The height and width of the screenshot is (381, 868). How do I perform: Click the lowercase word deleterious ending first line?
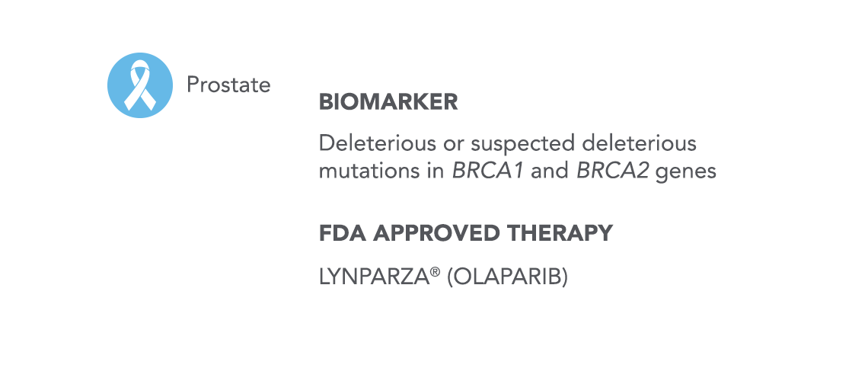point(640,144)
